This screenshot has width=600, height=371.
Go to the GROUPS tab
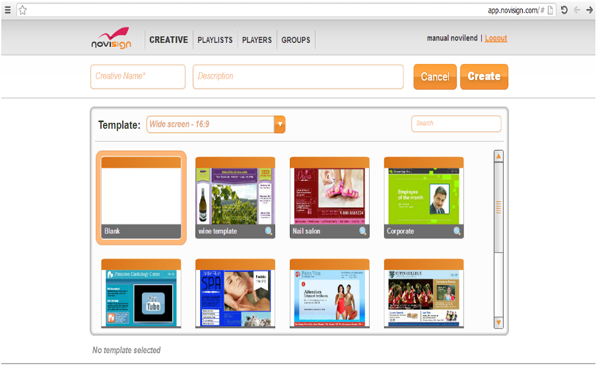pos(296,40)
